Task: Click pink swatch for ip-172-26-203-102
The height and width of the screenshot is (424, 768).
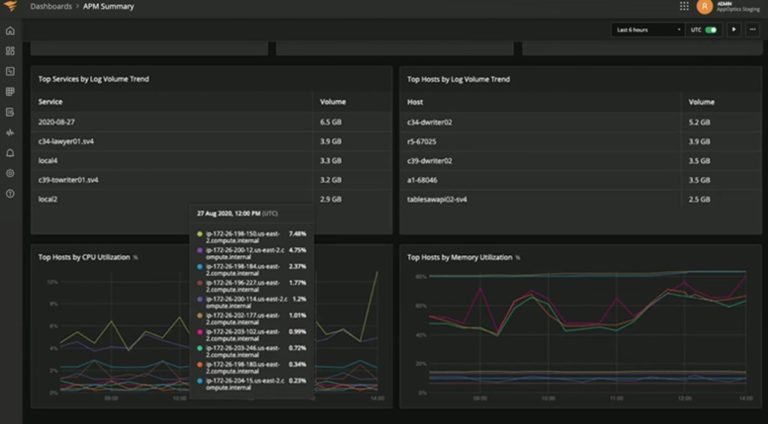Action: click(199, 332)
